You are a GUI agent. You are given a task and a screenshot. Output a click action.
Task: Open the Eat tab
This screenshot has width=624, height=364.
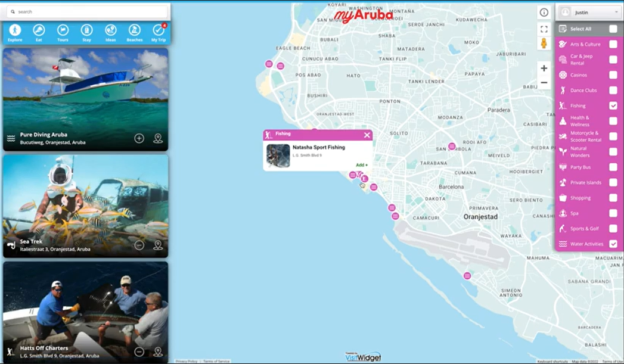coord(39,33)
